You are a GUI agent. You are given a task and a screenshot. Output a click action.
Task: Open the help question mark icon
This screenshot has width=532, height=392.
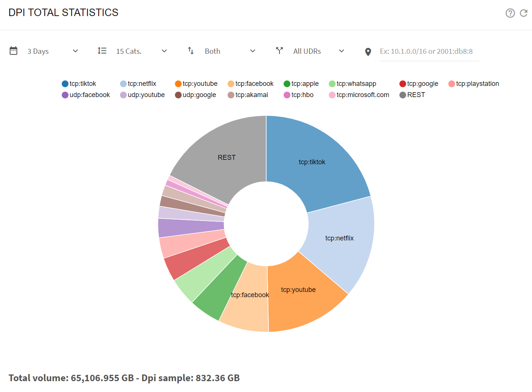click(x=510, y=13)
